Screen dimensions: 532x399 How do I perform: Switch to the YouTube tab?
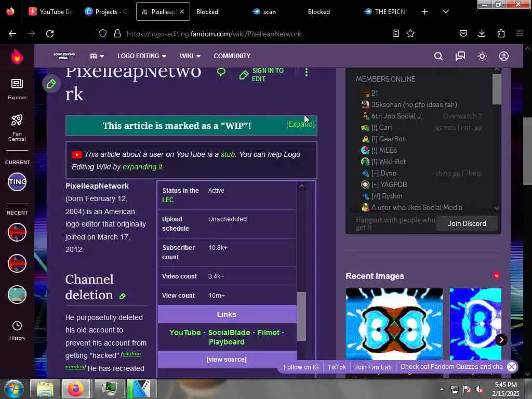click(x=51, y=11)
